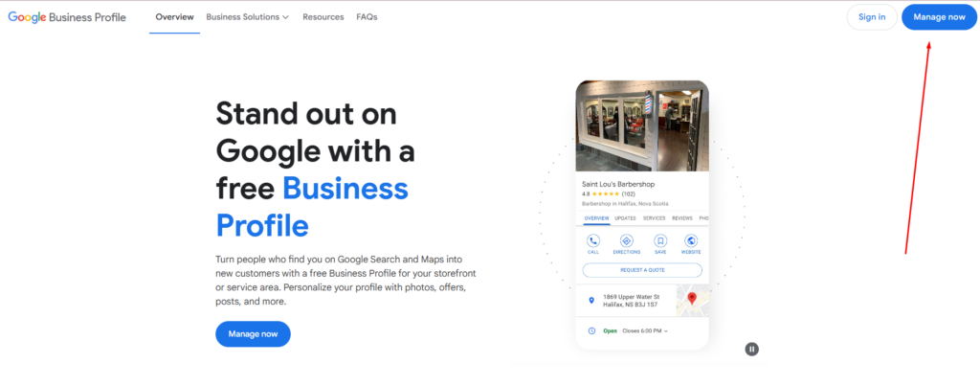Click the paragraph starting 'Turn people who find you'
This screenshot has height=386, width=980.
pos(345,280)
